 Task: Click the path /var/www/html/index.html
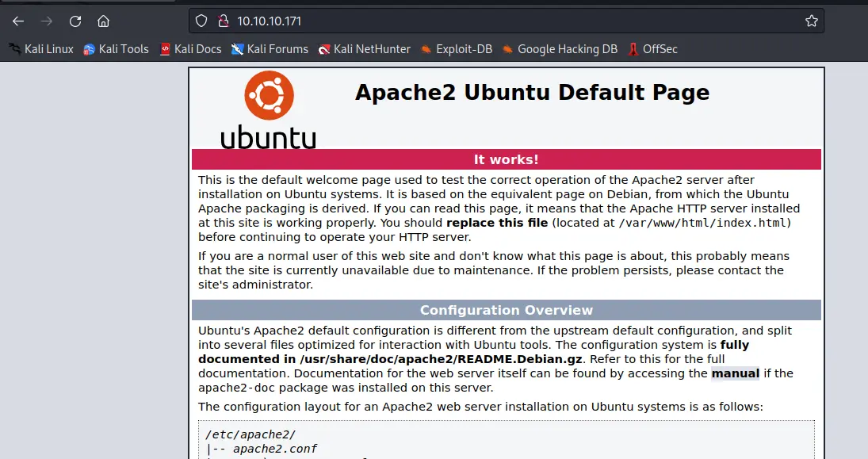pos(702,223)
